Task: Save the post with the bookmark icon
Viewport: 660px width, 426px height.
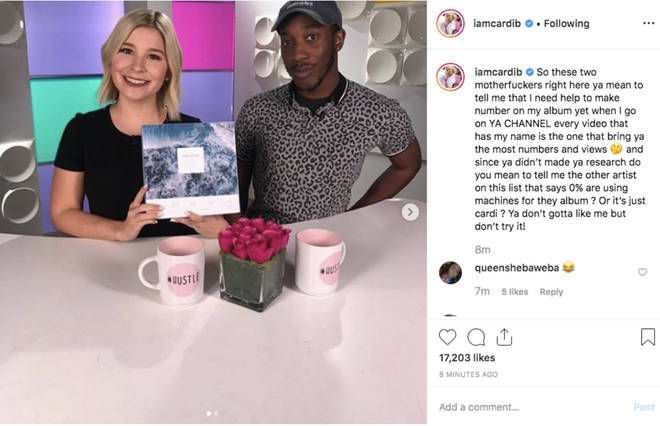Action: click(x=648, y=337)
